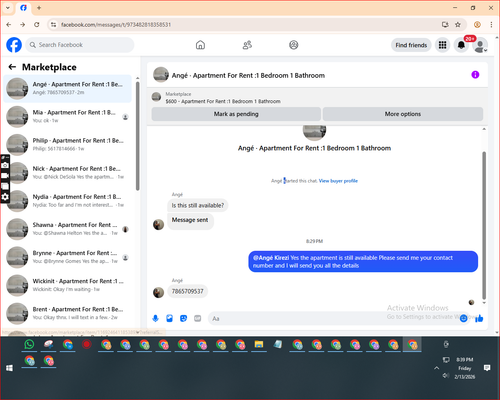Attach a file with the image icon
The width and height of the screenshot is (500, 400).
click(169, 319)
